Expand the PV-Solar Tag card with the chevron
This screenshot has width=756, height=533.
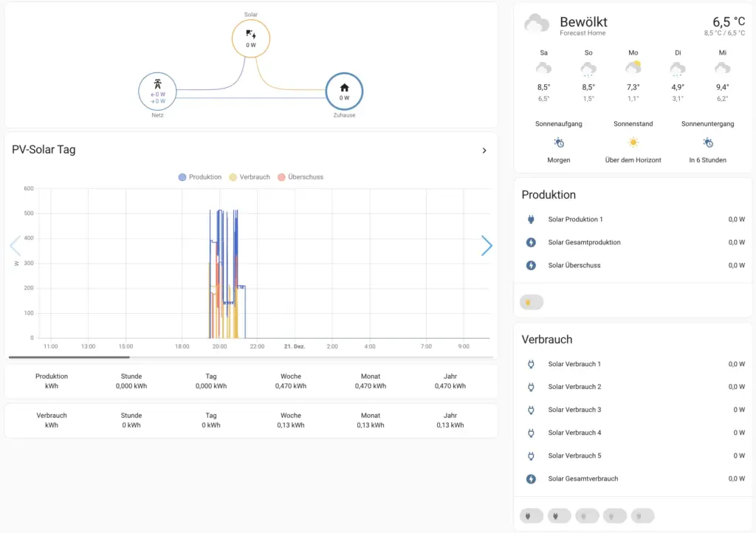pos(484,151)
